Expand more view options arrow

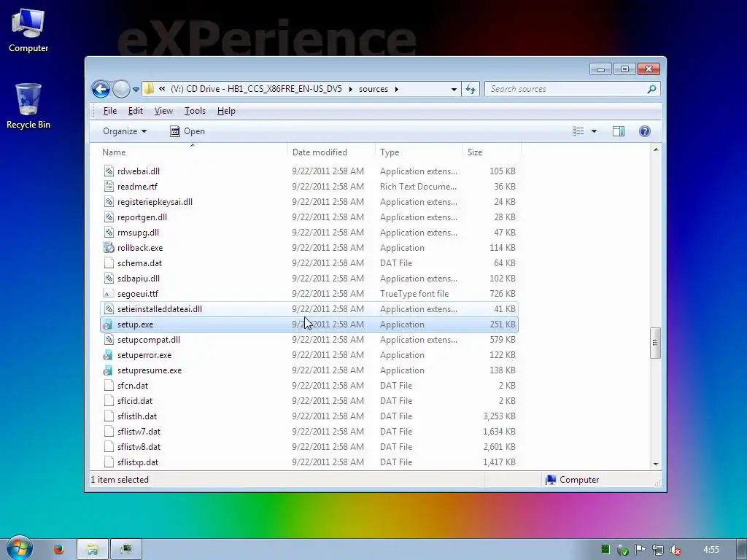point(594,131)
